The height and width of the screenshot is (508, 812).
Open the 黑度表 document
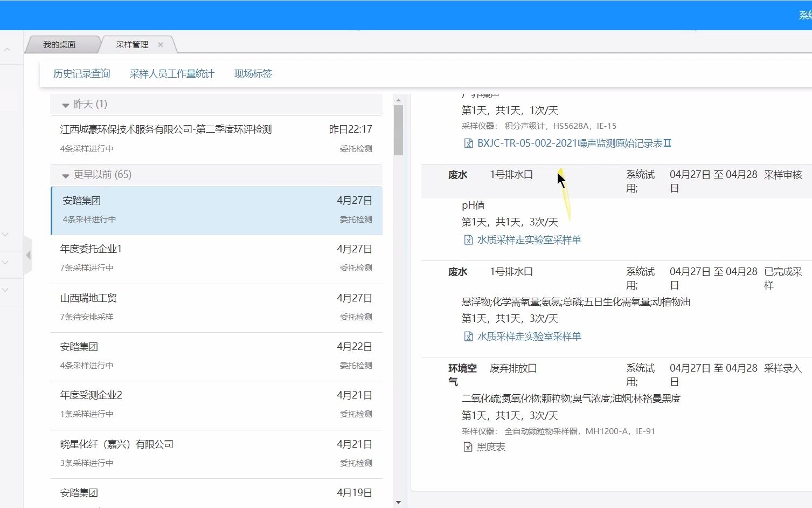[x=491, y=447]
